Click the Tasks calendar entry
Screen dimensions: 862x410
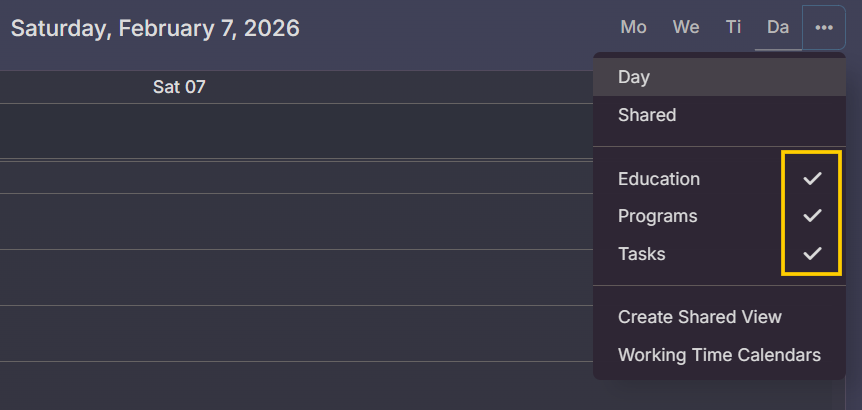coord(641,254)
